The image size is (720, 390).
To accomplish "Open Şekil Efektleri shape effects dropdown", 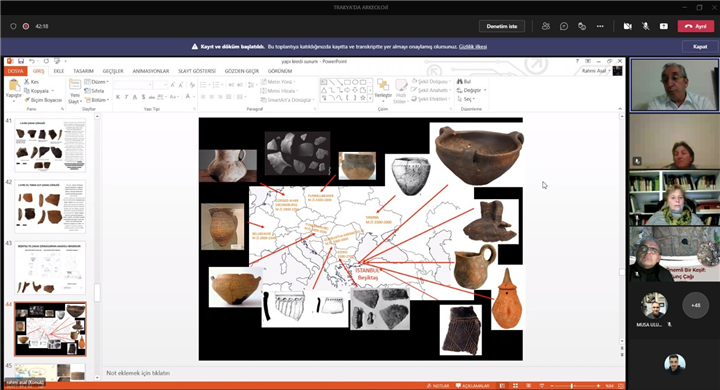I will [431, 99].
